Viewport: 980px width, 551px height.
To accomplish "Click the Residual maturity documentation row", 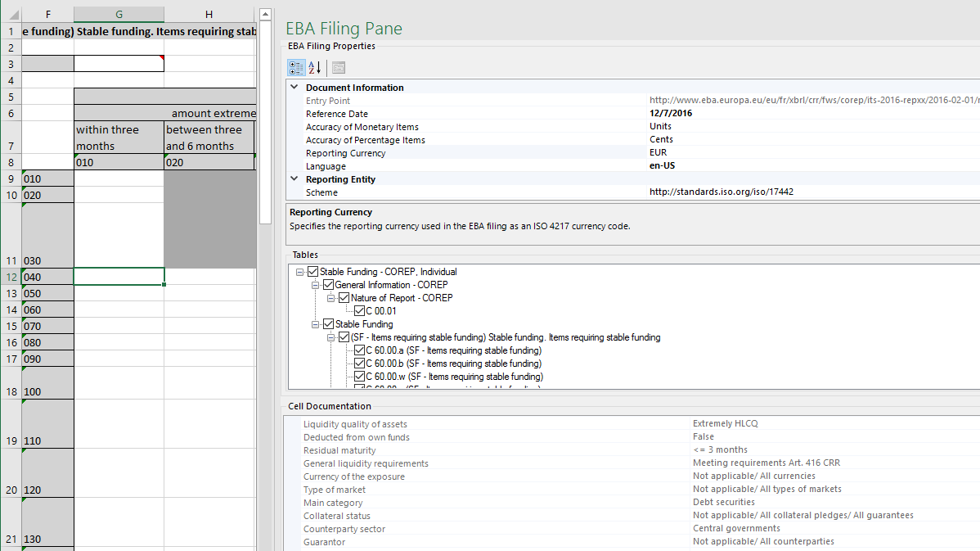I will (632, 450).
